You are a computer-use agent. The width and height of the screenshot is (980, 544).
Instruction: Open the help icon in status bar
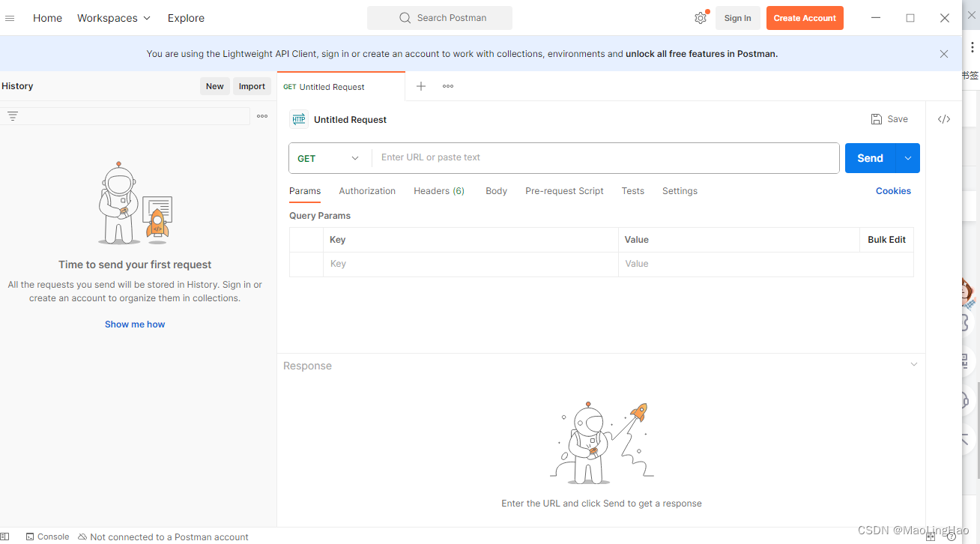[952, 537]
